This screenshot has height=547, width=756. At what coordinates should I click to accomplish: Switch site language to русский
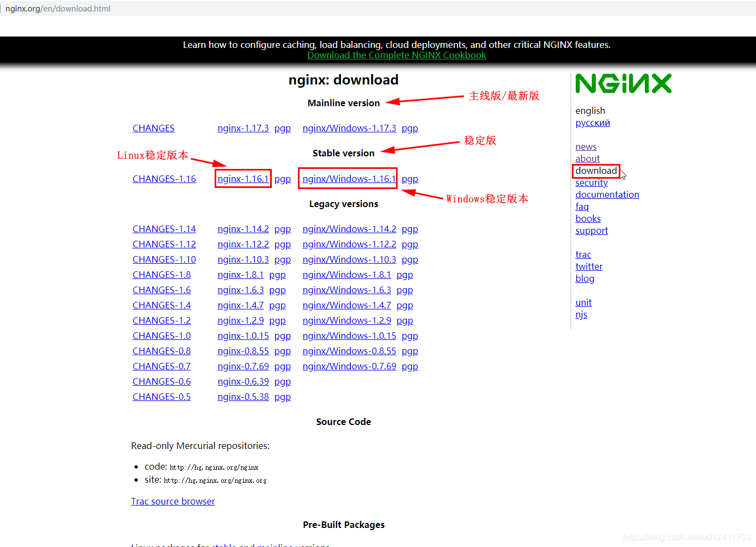[x=592, y=123]
